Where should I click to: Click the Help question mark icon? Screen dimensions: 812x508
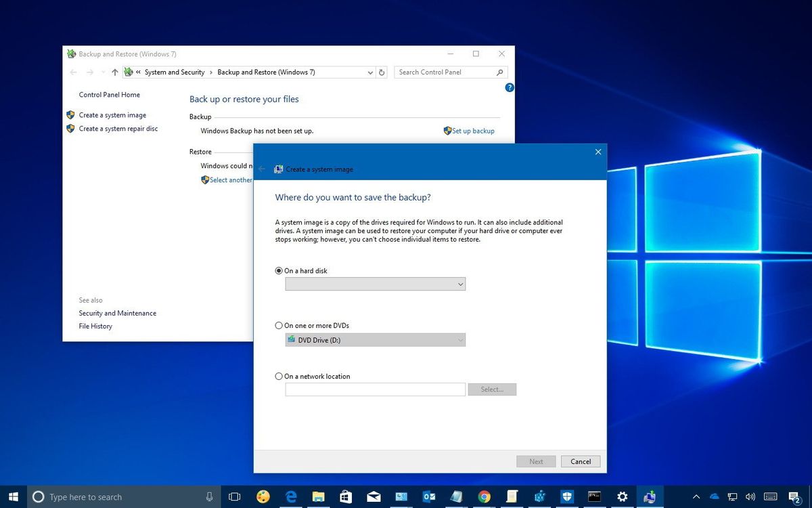point(510,87)
